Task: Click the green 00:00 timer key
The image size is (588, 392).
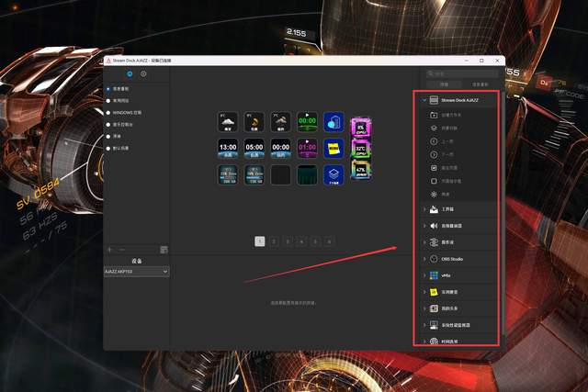Action: tap(307, 121)
